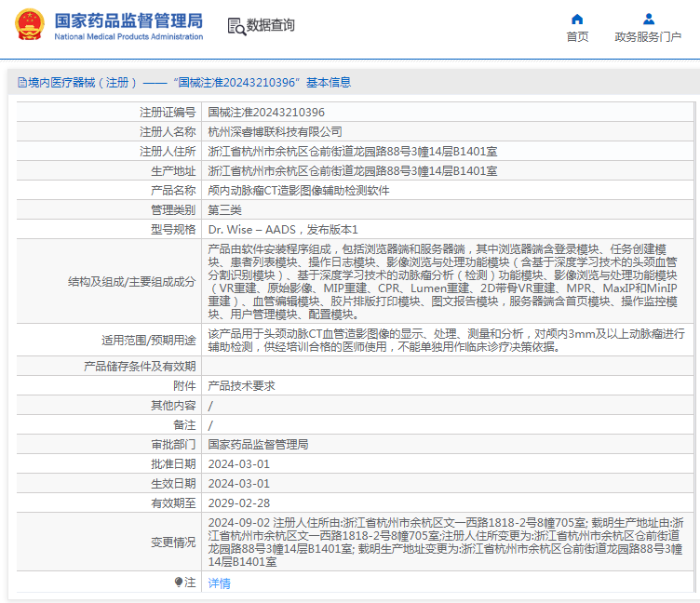
Task: Click the 数据查询 search document icon
Action: coord(236,26)
